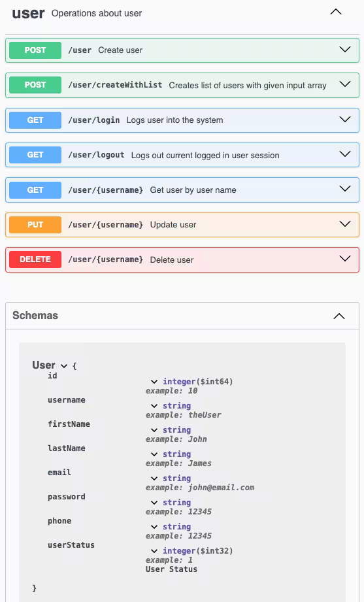This screenshot has width=364, height=602.
Task: Click POST badge for /user/createWithList
Action: coord(35,85)
